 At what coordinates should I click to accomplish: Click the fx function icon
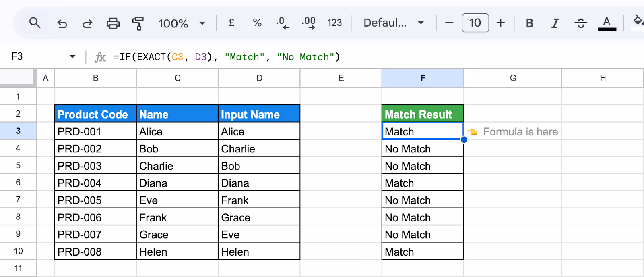(100, 57)
